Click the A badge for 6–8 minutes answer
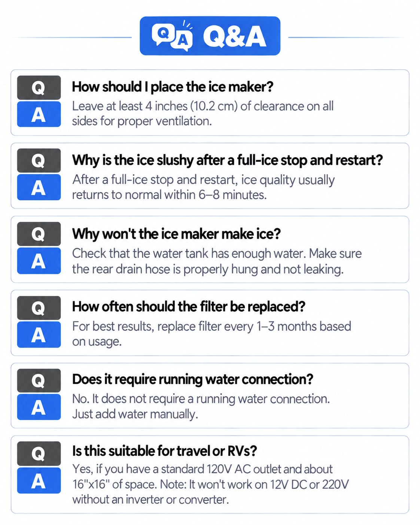The image size is (420, 525). pyautogui.click(x=39, y=187)
